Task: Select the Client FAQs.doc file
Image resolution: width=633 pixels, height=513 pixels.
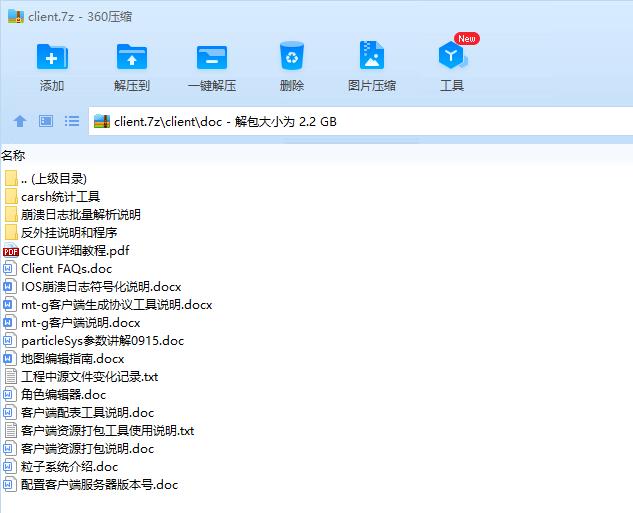Action: coord(66,269)
